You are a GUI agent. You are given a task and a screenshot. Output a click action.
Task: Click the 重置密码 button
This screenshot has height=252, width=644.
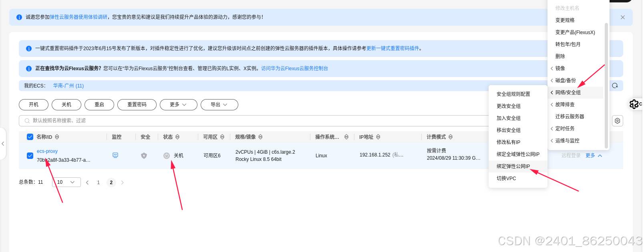tap(137, 105)
